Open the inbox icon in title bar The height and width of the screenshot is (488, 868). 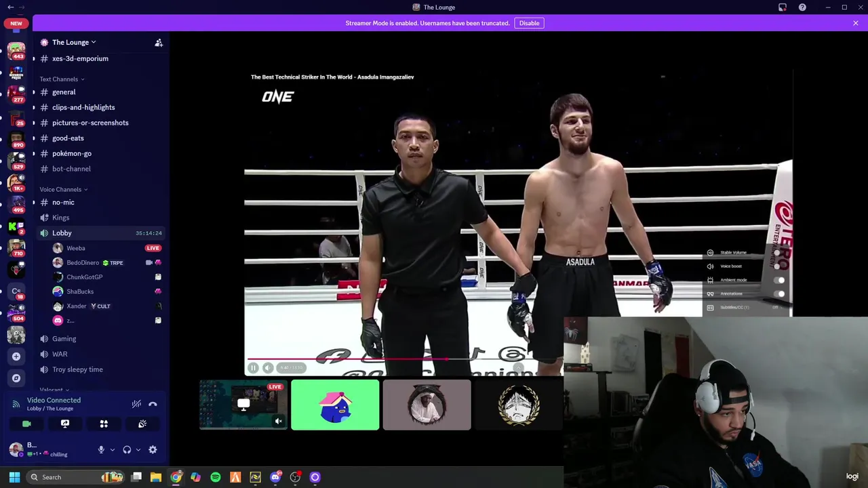point(783,7)
